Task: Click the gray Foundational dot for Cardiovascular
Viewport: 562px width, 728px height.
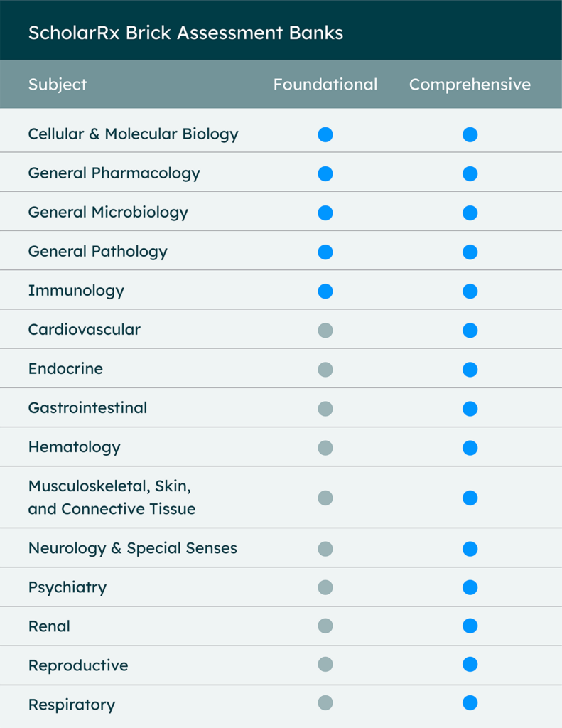Action: (x=325, y=331)
